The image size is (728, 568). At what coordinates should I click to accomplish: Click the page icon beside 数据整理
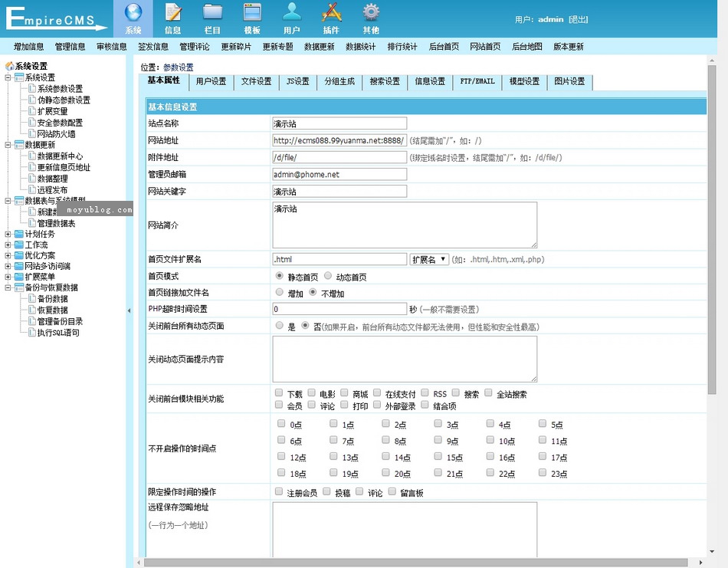32,179
